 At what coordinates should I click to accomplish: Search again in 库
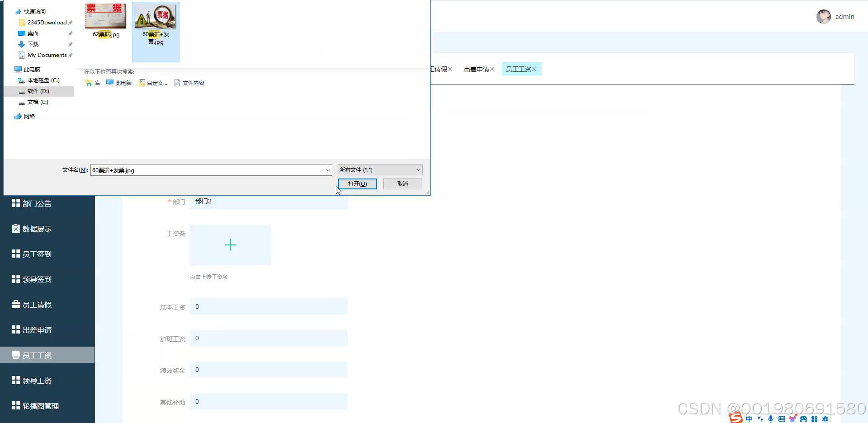pos(93,83)
